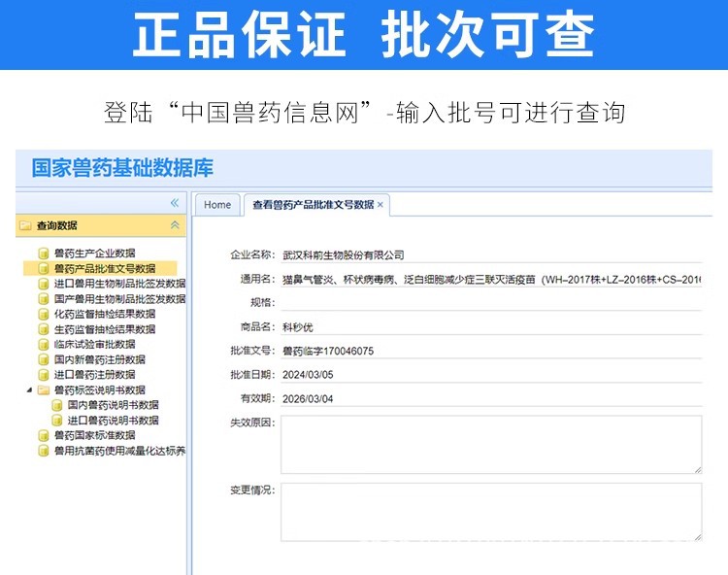Click the database icon beside 兽药国家标准数据
Image resolution: width=728 pixels, height=575 pixels.
click(43, 436)
